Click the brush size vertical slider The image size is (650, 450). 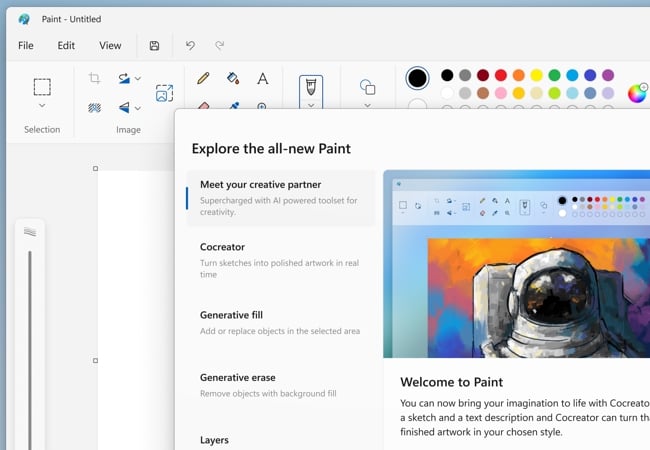[x=30, y=350]
